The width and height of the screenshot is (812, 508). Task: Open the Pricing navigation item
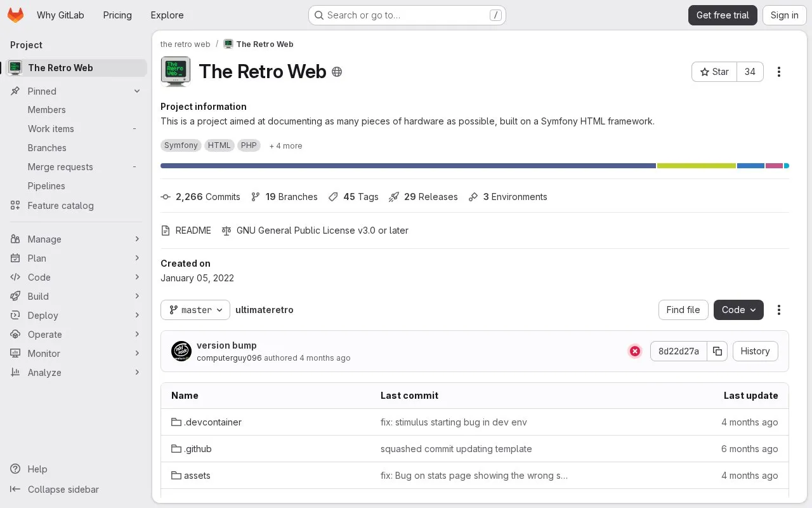[117, 15]
